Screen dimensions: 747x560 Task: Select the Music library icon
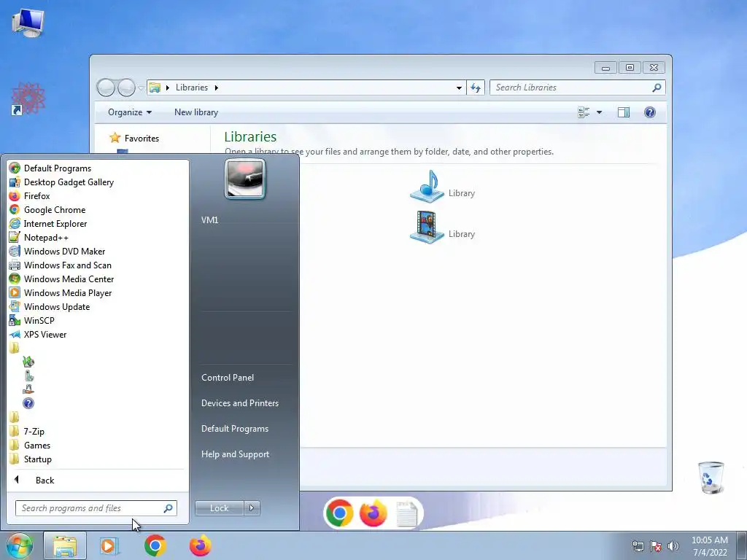pyautogui.click(x=427, y=187)
